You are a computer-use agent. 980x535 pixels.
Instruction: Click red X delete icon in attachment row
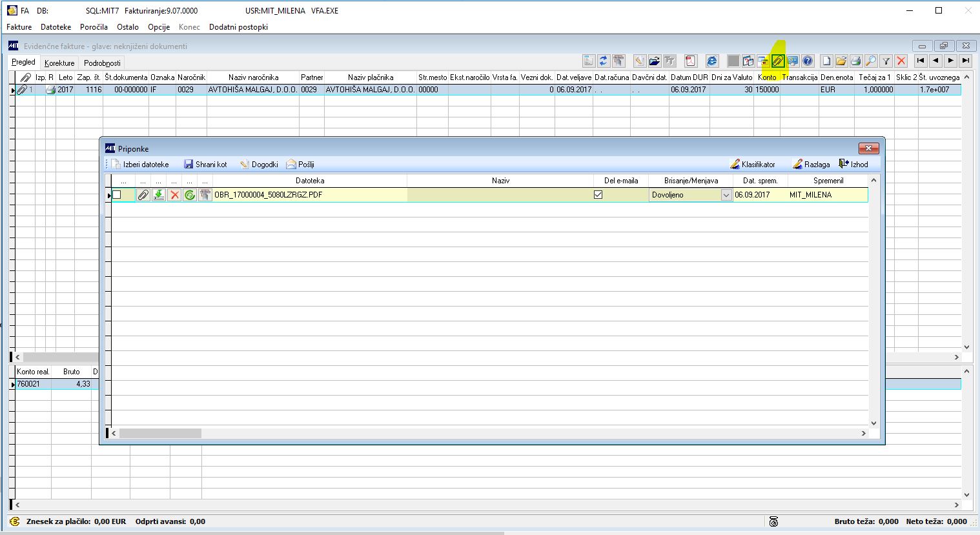tap(174, 195)
